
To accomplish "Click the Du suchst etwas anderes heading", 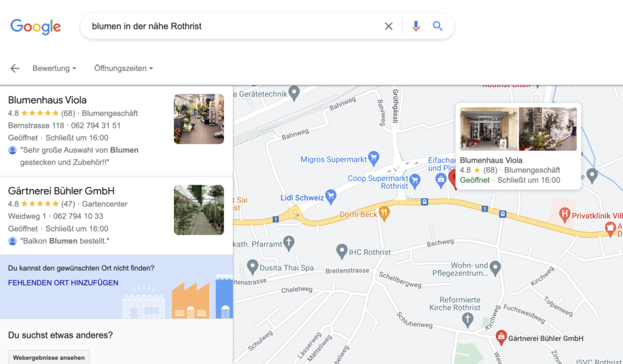I will click(60, 335).
